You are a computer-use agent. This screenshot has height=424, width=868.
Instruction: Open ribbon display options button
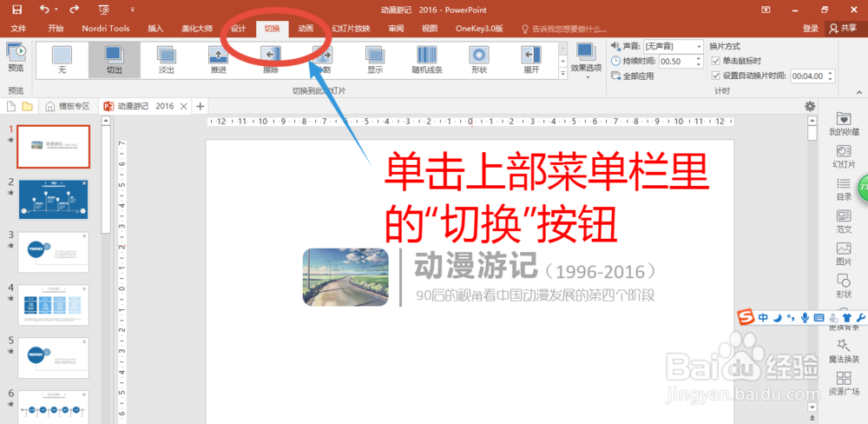(766, 10)
